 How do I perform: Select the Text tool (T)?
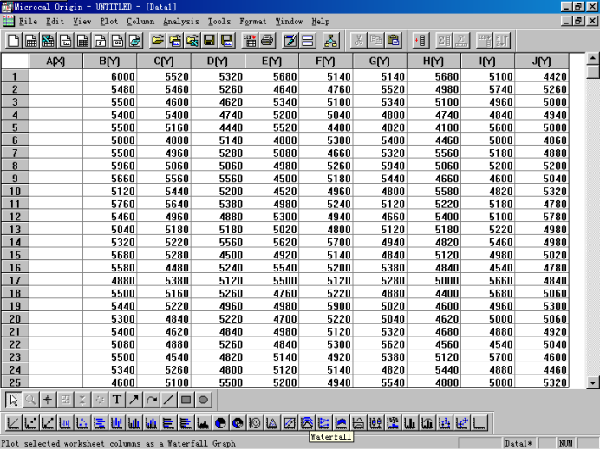(x=116, y=399)
